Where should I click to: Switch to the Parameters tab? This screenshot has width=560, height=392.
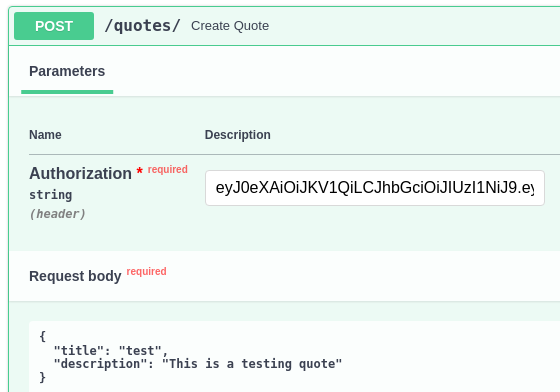pos(67,71)
